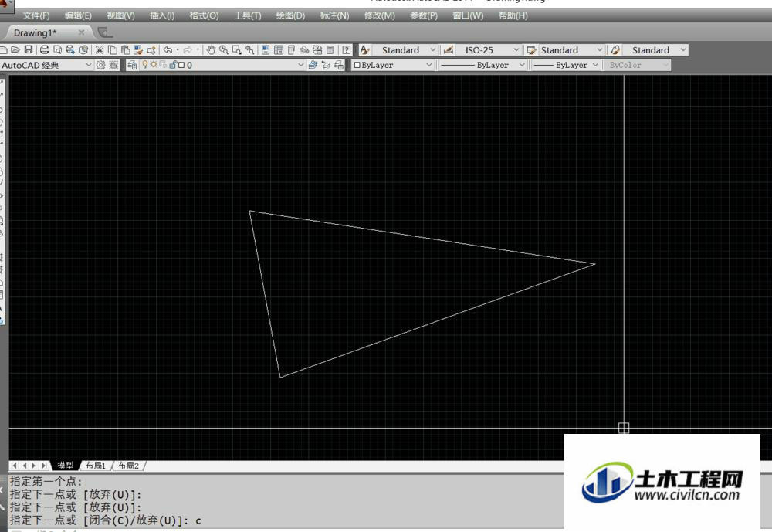
Task: Open the Multileader Style manager icon
Action: [x=615, y=49]
